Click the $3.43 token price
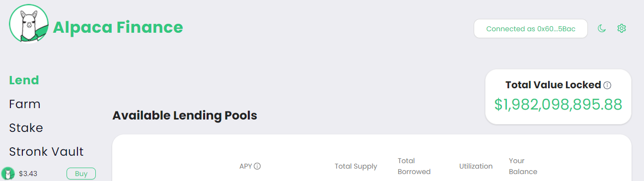644x181 pixels. click(x=28, y=174)
